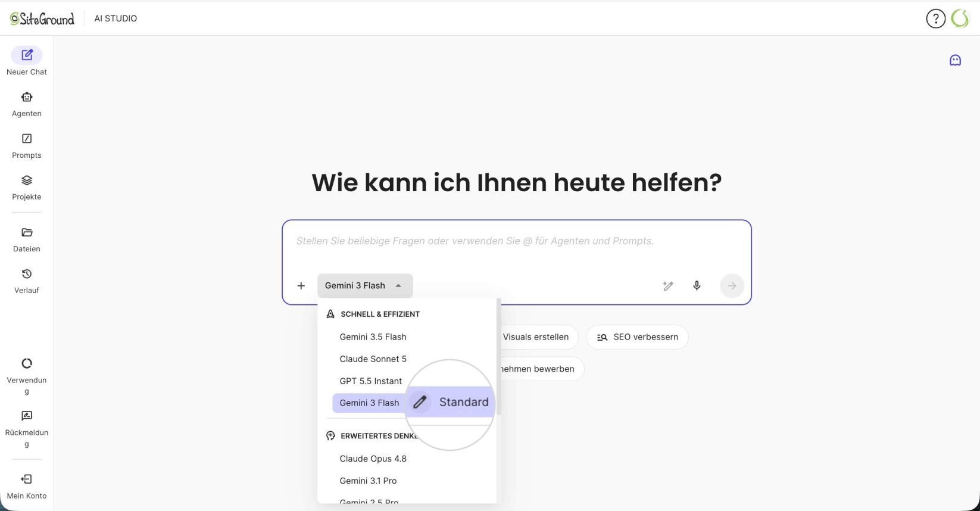This screenshot has height=511, width=980.
Task: Click the plus attachment icon
Action: click(x=301, y=286)
